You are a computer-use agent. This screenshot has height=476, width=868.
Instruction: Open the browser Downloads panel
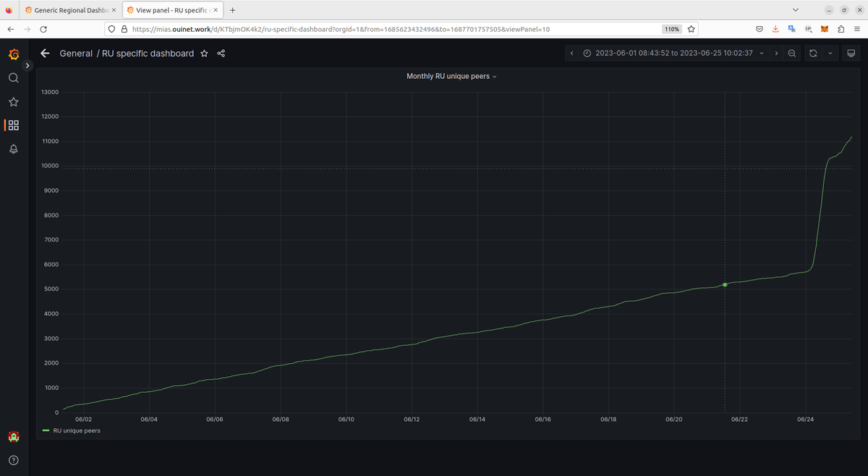pos(775,29)
